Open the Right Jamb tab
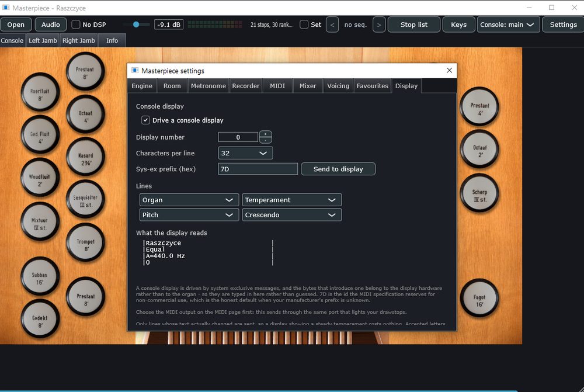Screen dimensions: 584x392 point(79,41)
